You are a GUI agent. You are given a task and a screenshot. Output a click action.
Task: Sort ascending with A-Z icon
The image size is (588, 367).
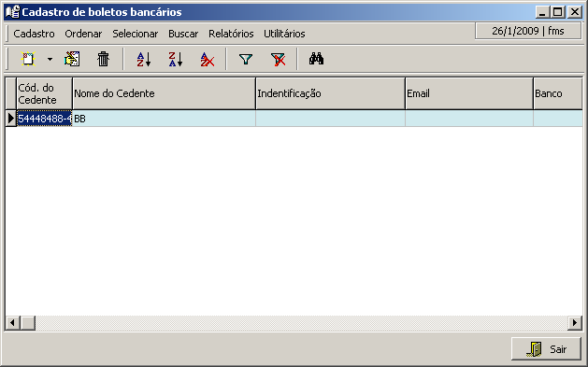[144, 59]
